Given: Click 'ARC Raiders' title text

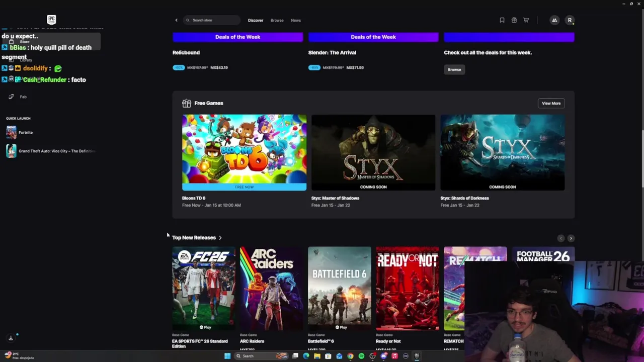Looking at the screenshot, I should [x=252, y=341].
